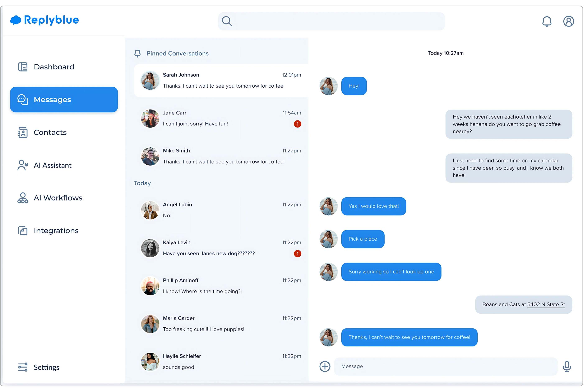Open the notifications bell icon
Image resolution: width=588 pixels, height=392 pixels.
point(547,21)
